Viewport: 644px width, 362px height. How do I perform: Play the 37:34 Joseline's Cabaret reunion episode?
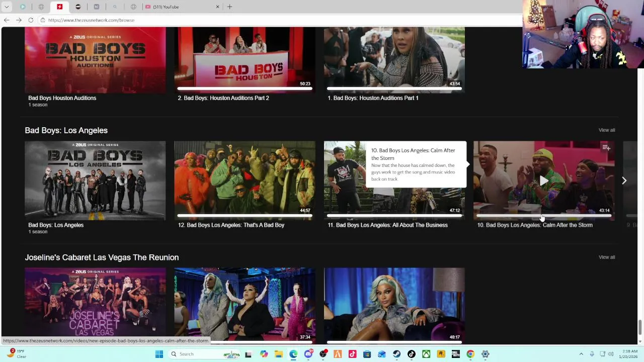pyautogui.click(x=245, y=305)
